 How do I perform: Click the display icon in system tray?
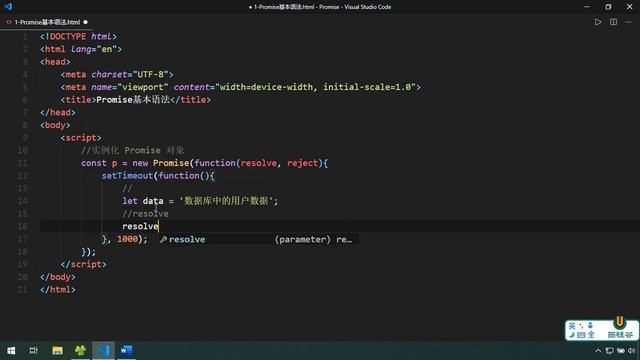[x=609, y=351]
